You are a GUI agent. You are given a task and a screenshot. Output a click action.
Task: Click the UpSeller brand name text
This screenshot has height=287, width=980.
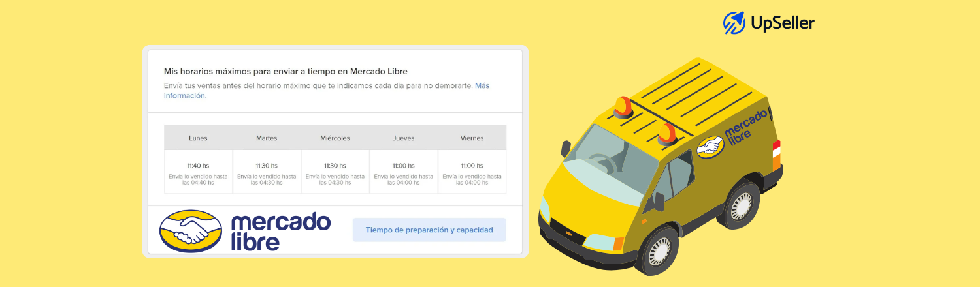tap(783, 23)
